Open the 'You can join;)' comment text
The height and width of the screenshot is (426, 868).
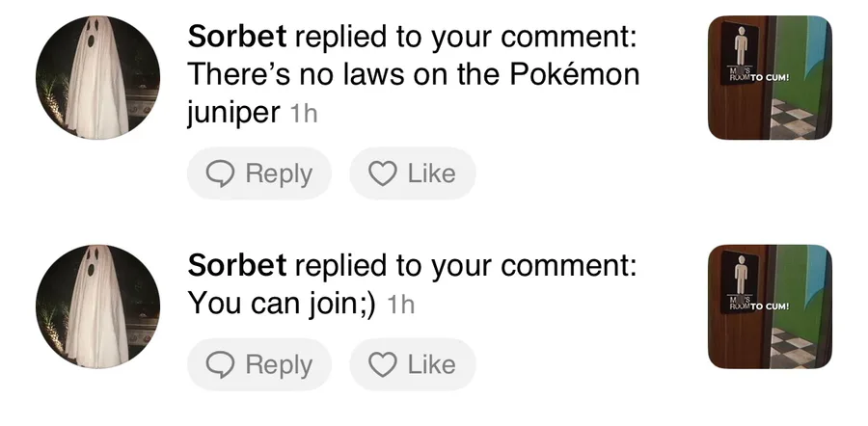pos(282,304)
